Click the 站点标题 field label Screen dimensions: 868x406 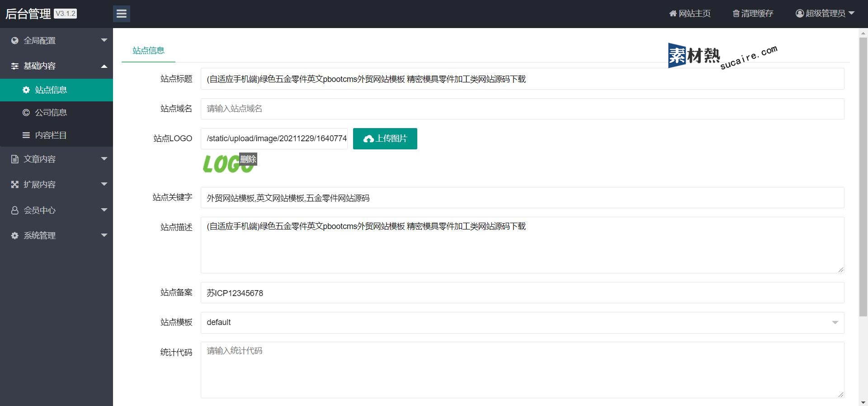click(x=176, y=79)
